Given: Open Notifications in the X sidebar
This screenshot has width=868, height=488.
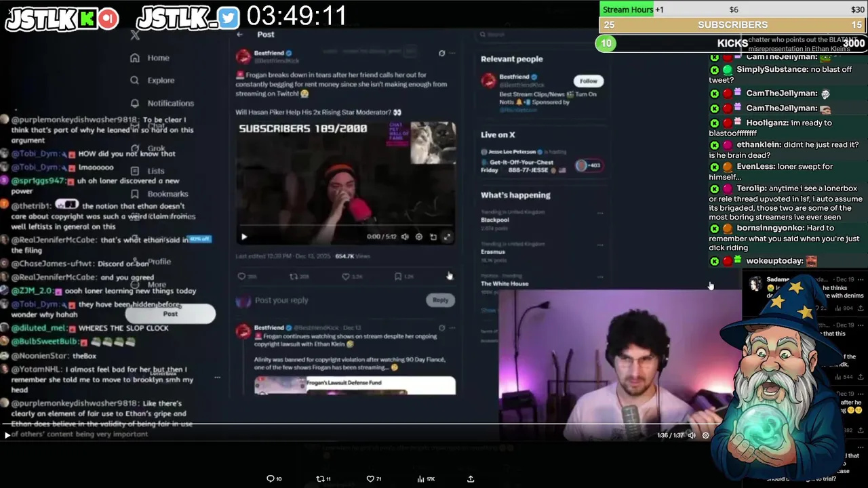Looking at the screenshot, I should [162, 103].
